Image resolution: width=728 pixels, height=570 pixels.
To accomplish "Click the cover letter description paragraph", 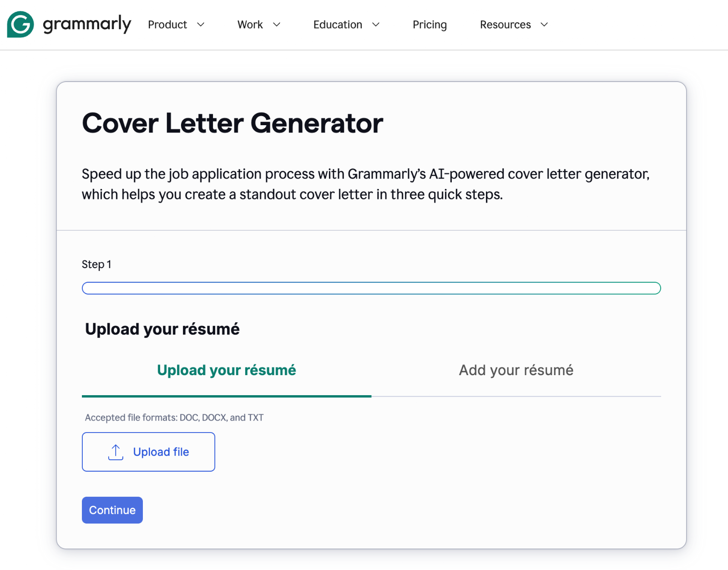I will pos(365,184).
